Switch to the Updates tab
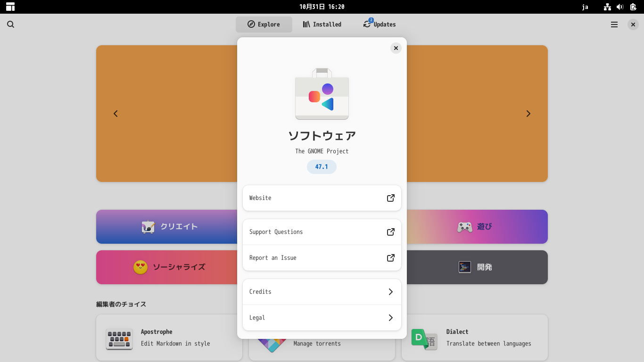 (x=380, y=25)
